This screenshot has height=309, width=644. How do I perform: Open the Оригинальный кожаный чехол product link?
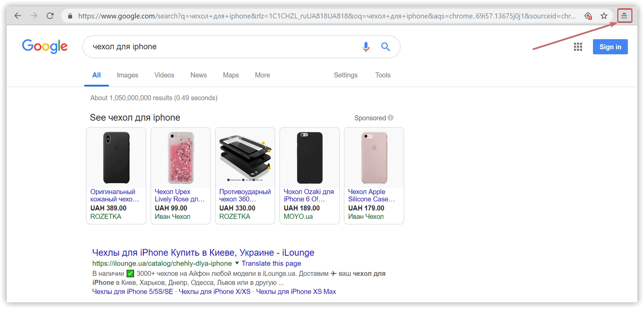(115, 196)
